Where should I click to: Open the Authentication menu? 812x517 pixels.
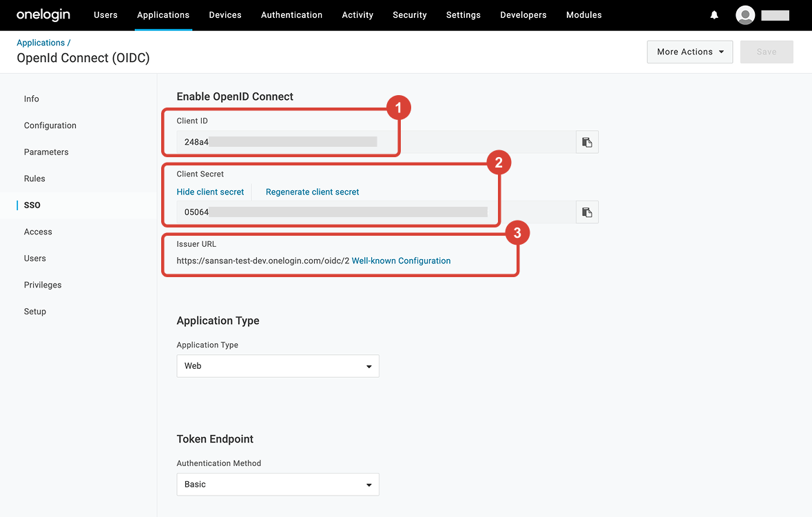click(x=291, y=15)
